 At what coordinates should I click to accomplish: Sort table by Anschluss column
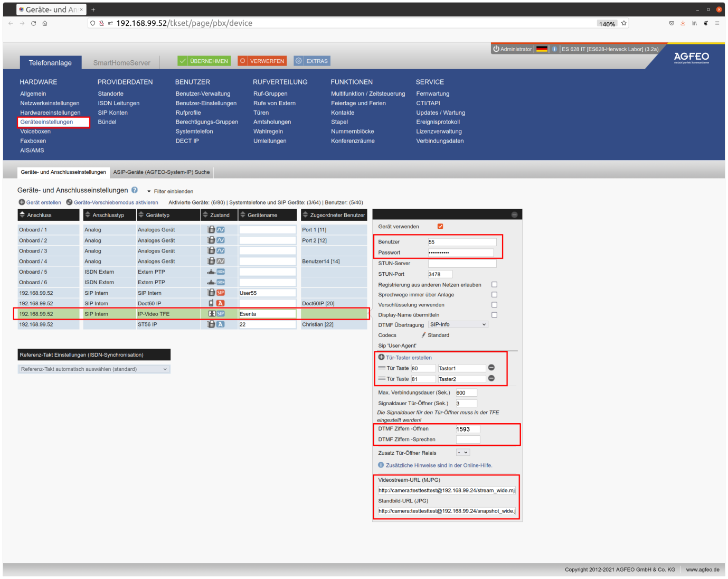pyautogui.click(x=49, y=215)
